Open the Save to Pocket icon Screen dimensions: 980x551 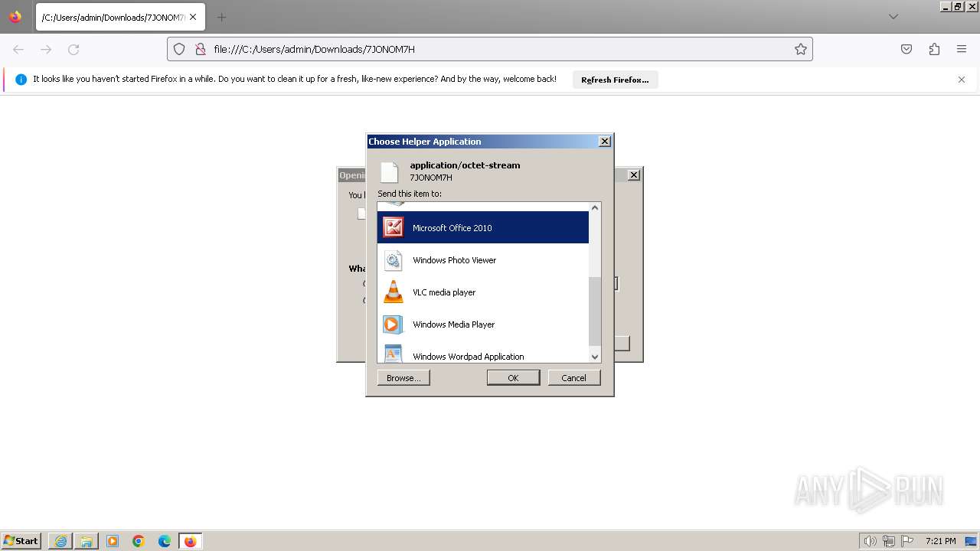[906, 49]
